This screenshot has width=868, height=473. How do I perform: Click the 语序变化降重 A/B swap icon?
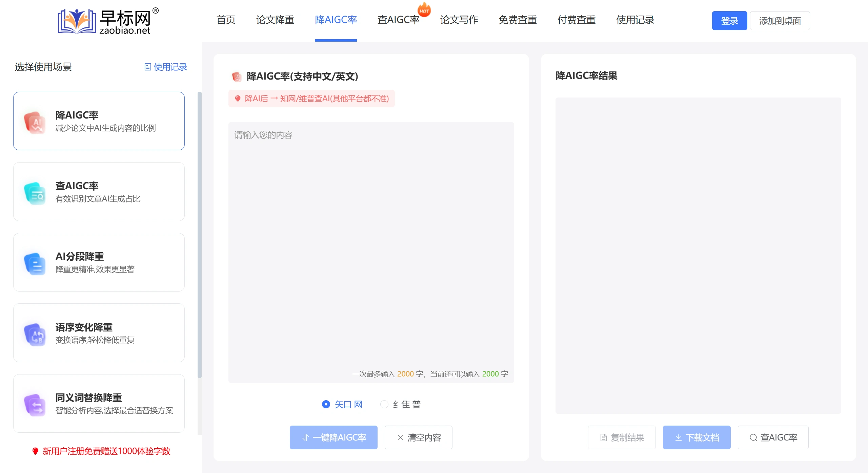click(35, 334)
